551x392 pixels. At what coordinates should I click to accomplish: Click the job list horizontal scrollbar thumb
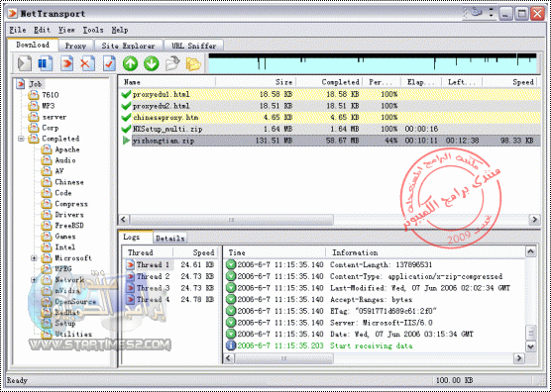pos(231,220)
